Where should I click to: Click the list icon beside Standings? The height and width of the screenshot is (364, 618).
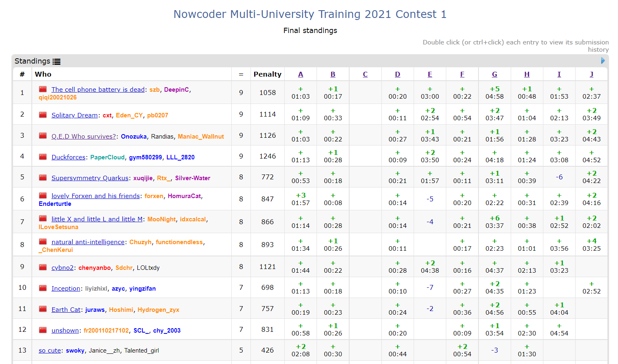56,62
